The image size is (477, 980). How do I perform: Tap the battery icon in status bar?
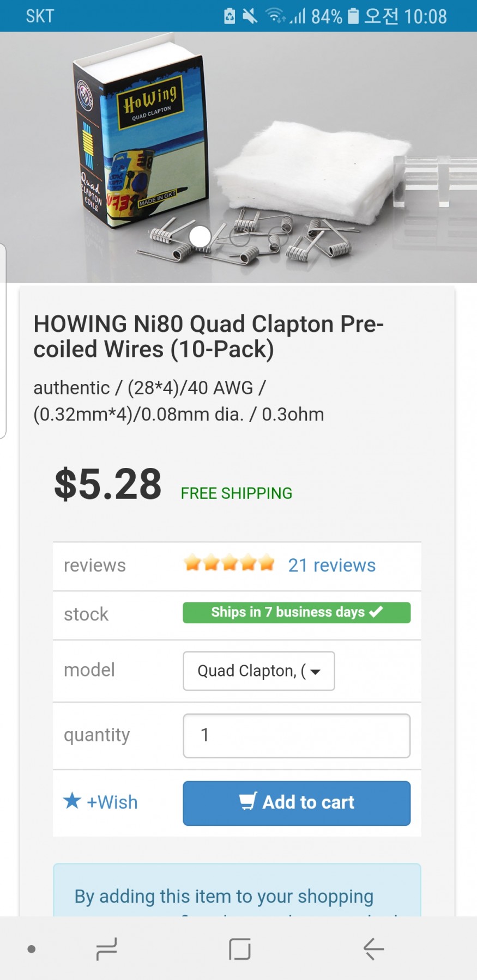[353, 16]
